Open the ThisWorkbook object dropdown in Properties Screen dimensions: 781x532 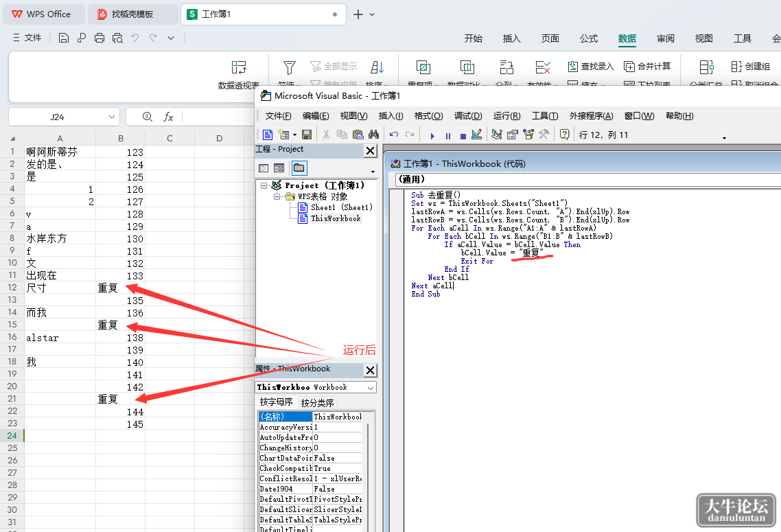pos(371,388)
